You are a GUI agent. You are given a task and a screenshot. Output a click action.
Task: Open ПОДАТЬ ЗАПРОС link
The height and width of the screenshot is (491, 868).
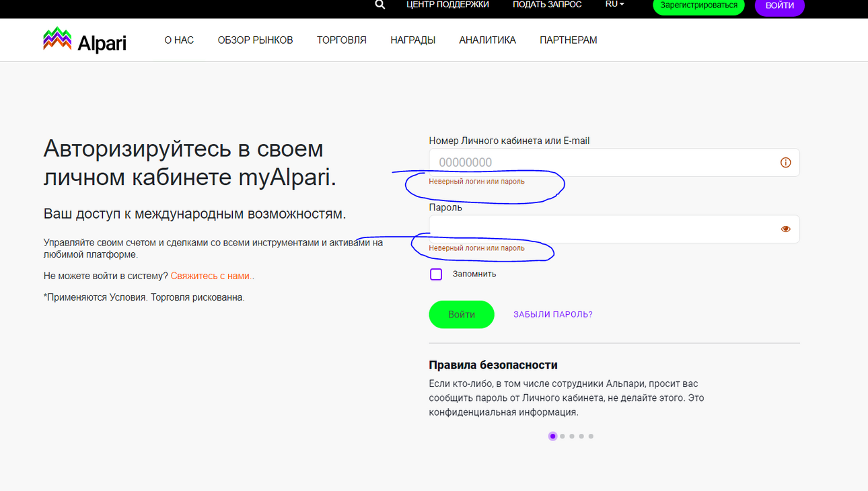547,5
